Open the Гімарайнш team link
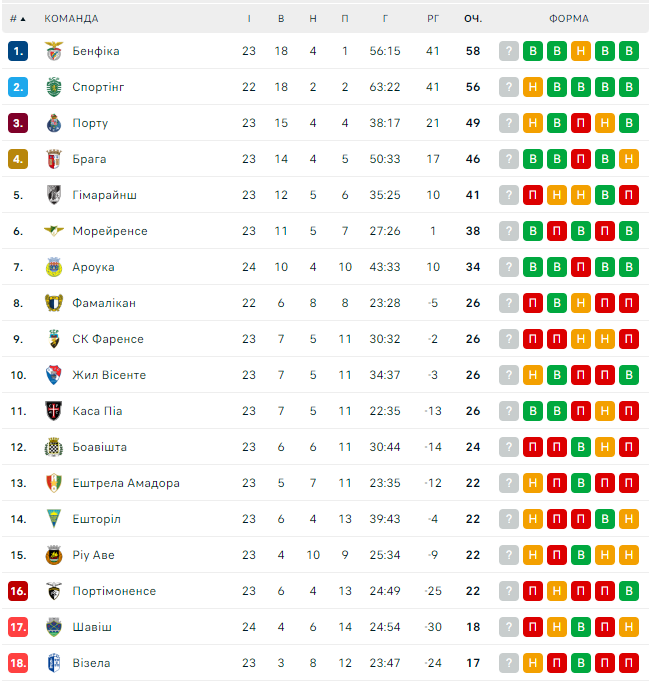655x683 pixels. coord(105,195)
